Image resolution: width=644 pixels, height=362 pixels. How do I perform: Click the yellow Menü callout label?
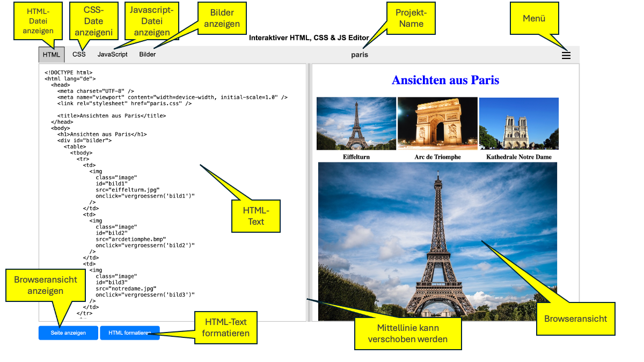(534, 18)
